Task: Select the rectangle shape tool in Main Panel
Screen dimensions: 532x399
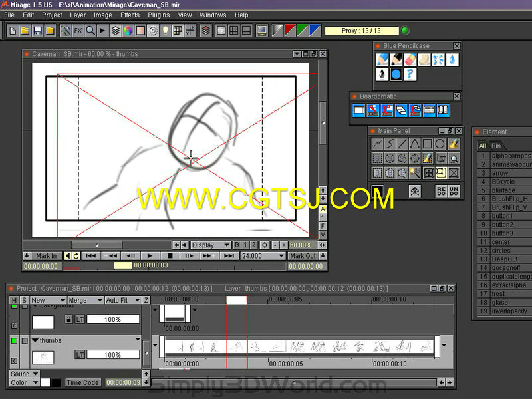Action: tap(428, 144)
